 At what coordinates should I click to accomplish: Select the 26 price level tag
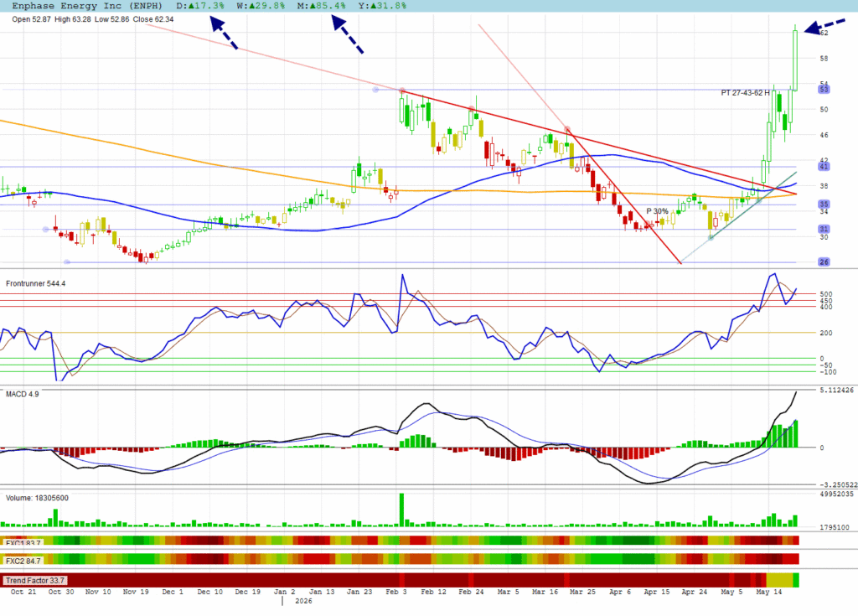[824, 261]
